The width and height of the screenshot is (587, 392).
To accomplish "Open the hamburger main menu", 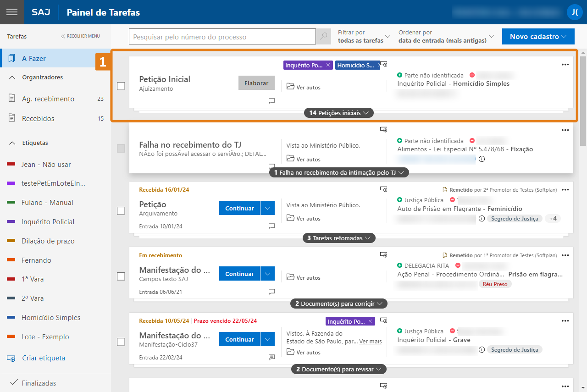I will tap(12, 12).
